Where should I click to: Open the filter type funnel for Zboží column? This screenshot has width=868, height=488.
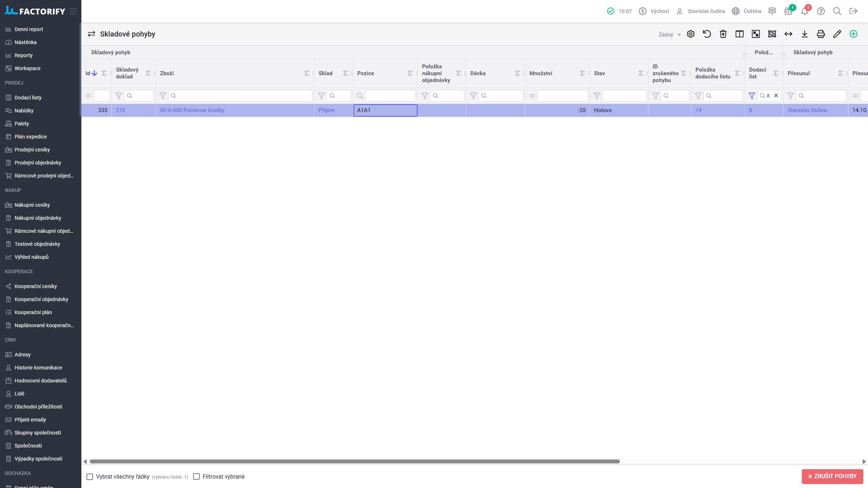click(163, 96)
